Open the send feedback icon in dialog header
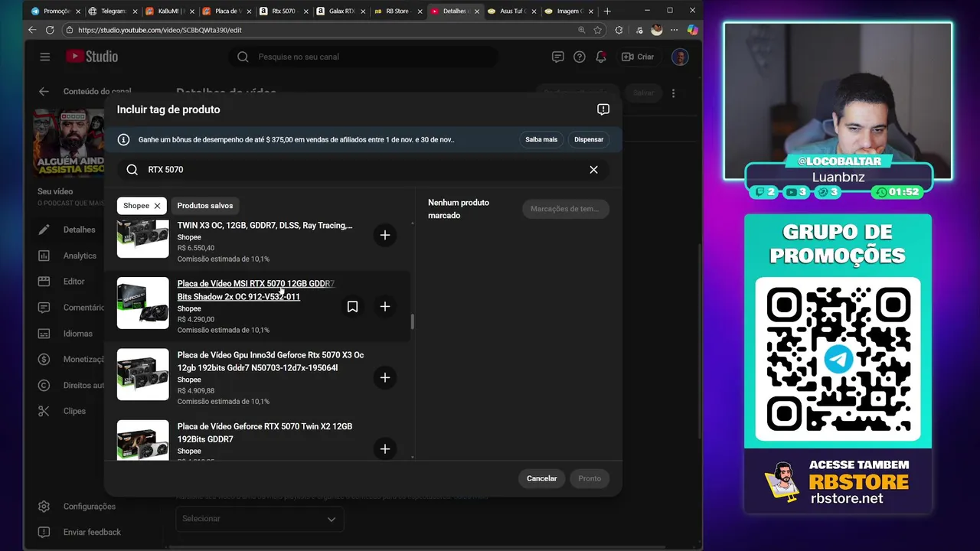Image resolution: width=980 pixels, height=551 pixels. [x=603, y=109]
